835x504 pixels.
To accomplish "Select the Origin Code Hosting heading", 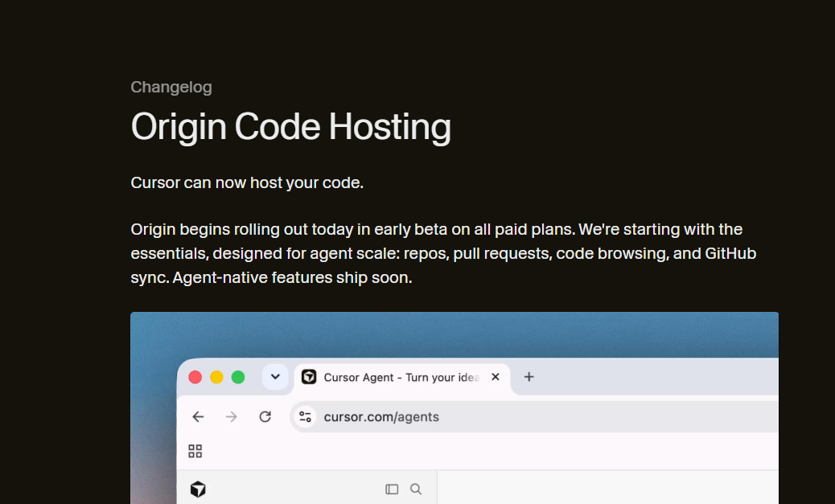I will click(290, 127).
